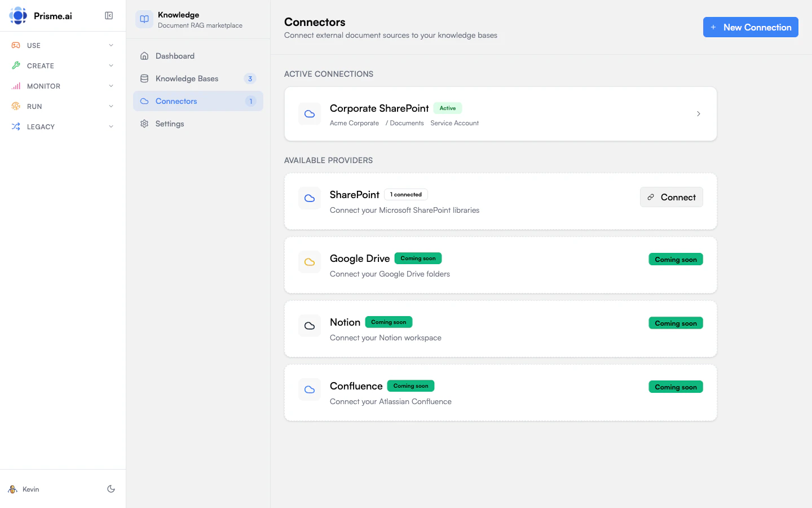Select the MONITOR menu label
This screenshot has width=812, height=508.
click(43, 86)
